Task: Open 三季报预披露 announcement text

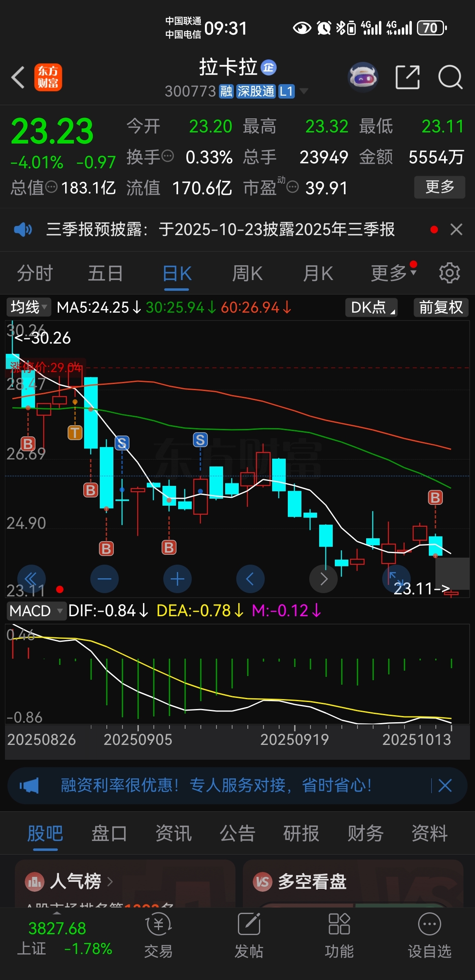Action: click(221, 229)
